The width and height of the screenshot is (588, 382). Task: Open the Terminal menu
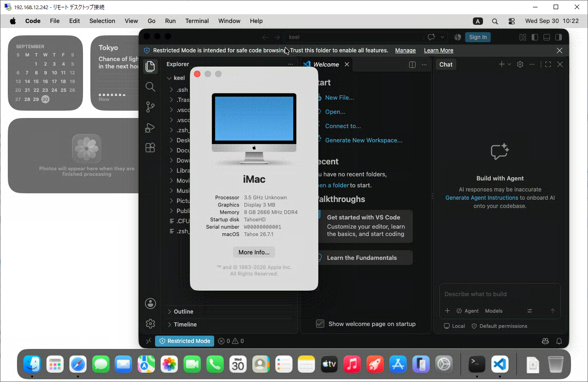197,21
